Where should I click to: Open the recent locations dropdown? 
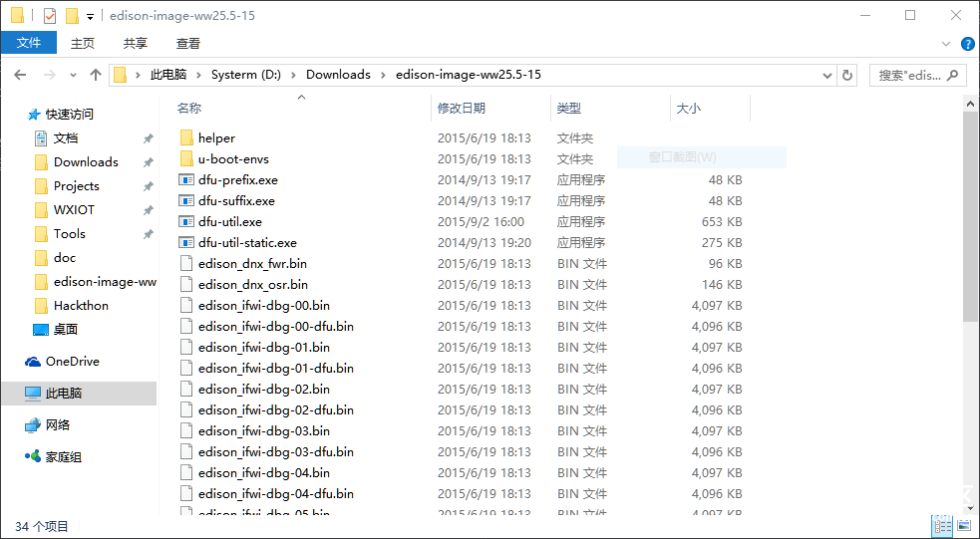point(73,75)
